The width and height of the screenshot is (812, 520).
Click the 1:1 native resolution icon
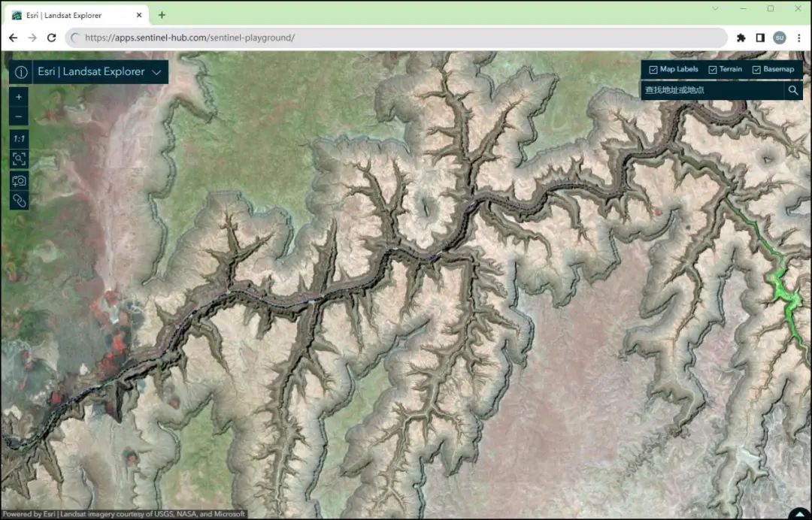pyautogui.click(x=18, y=138)
